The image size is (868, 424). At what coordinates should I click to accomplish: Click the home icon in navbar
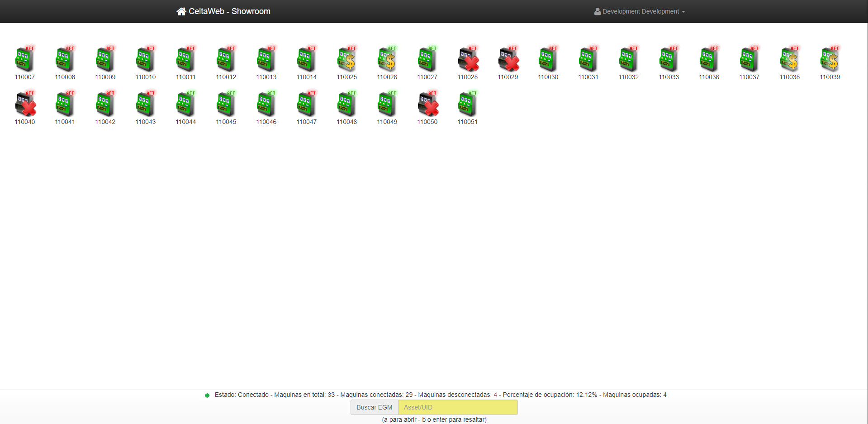tap(181, 11)
